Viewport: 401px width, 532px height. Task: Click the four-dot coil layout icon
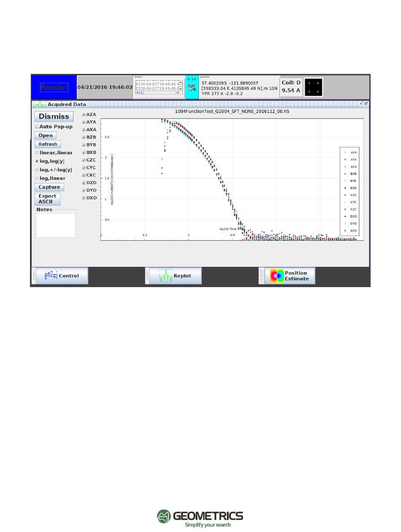click(313, 87)
